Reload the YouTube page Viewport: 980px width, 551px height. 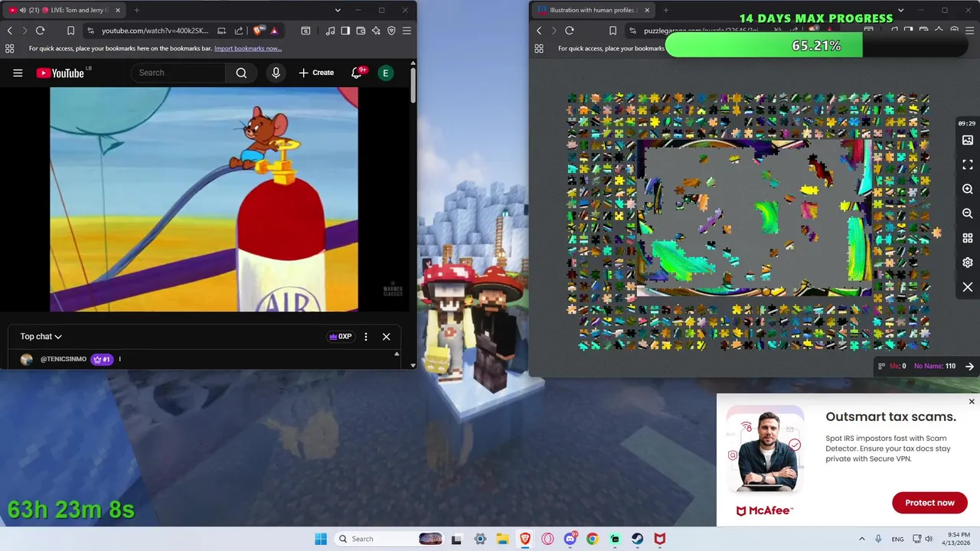40,31
